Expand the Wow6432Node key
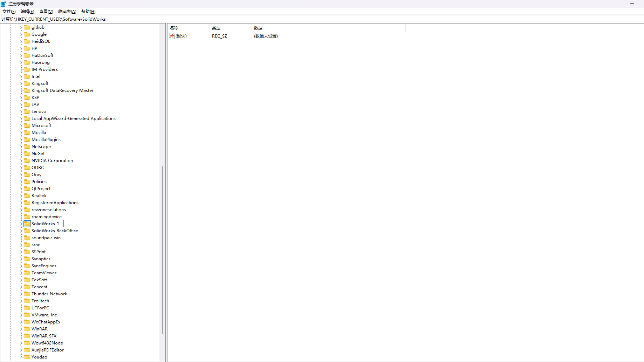Screen dimensions: 644x362 (21, 343)
